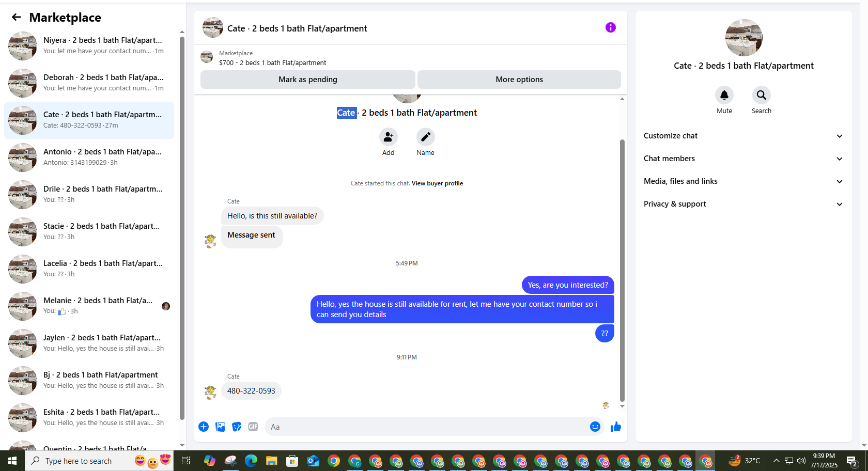Screen dimensions: 868x471
Task: Click the 'Message sent' bubble
Action: [x=252, y=237]
